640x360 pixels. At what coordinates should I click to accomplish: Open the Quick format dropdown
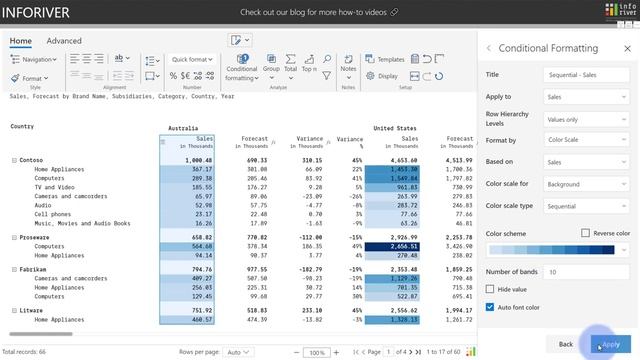click(192, 60)
